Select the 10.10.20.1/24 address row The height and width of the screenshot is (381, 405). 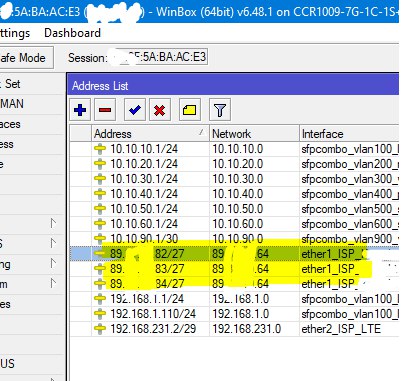(234, 164)
